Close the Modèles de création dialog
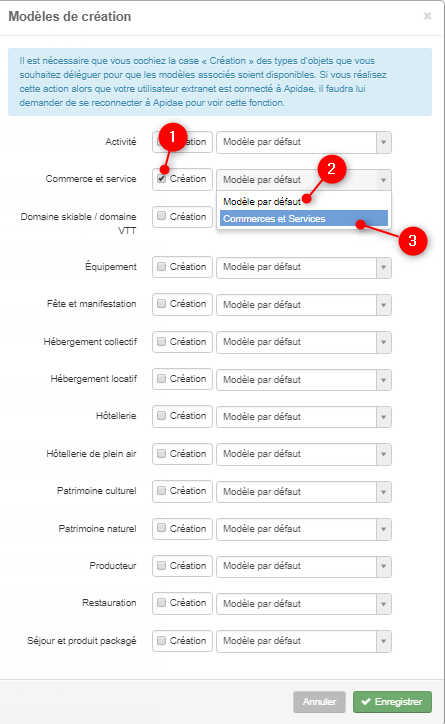This screenshot has width=445, height=724. click(427, 16)
